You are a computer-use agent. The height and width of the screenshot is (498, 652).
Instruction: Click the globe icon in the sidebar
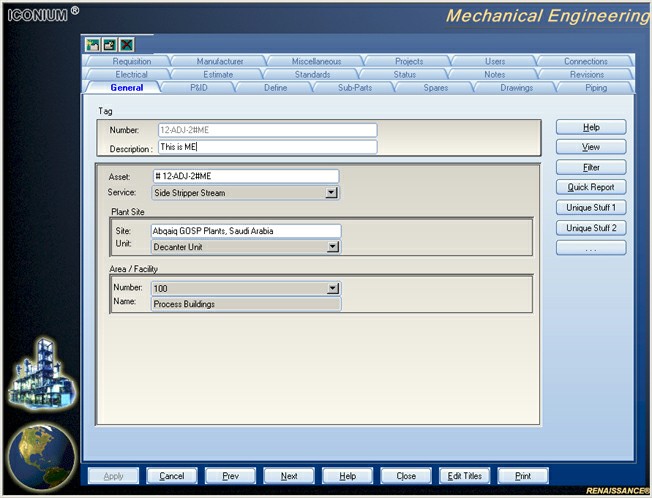pos(41,456)
